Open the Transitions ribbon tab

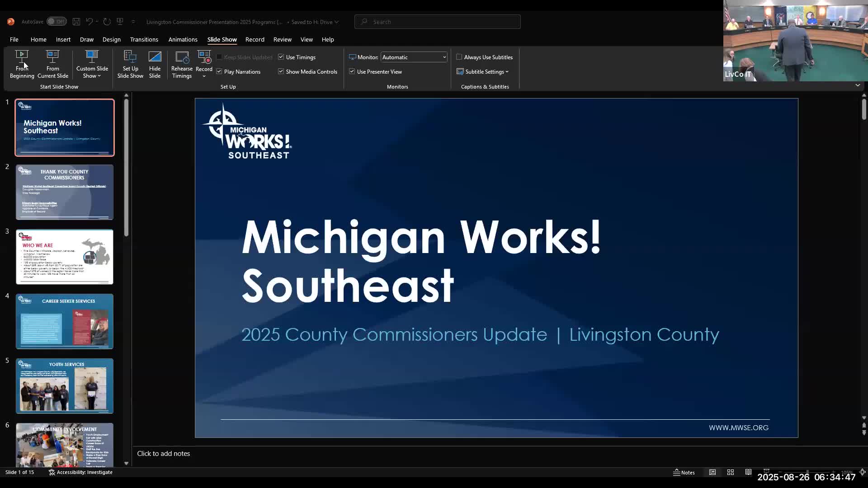click(x=144, y=40)
